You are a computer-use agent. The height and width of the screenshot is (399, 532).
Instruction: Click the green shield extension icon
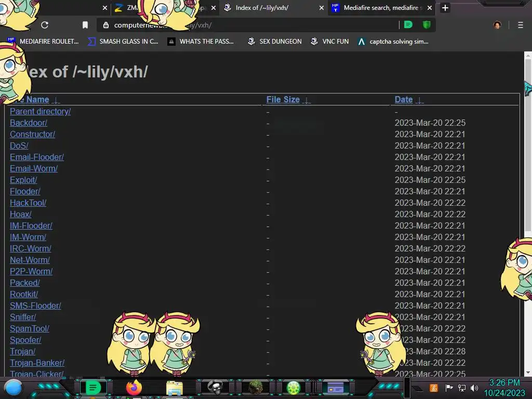pyautogui.click(x=427, y=25)
